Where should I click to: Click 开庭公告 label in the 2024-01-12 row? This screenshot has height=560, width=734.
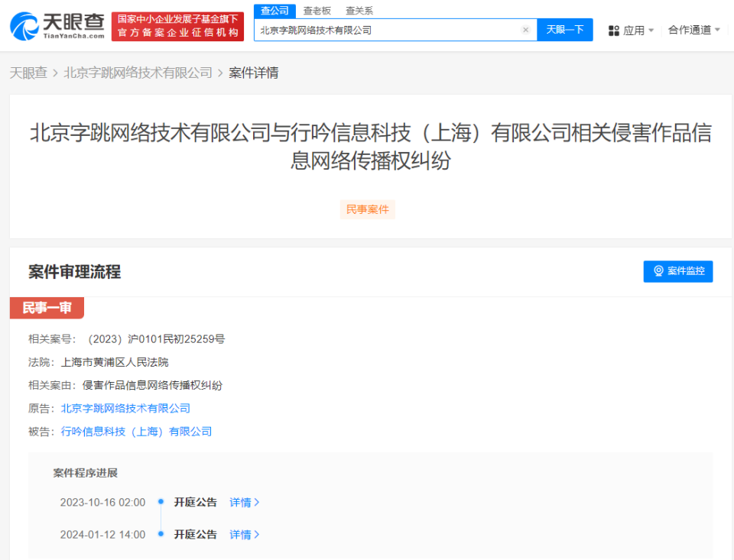pyautogui.click(x=195, y=535)
